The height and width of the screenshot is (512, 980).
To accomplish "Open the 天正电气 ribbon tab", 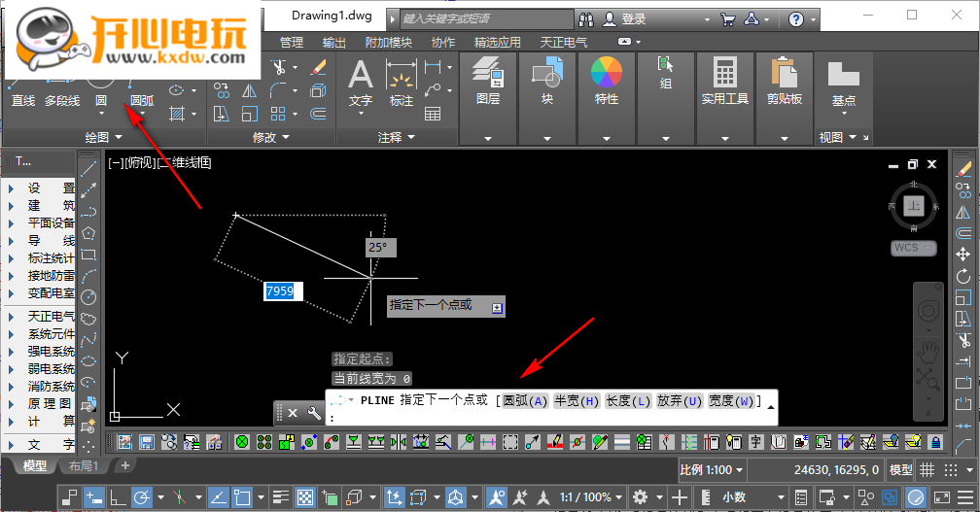I will pyautogui.click(x=564, y=43).
